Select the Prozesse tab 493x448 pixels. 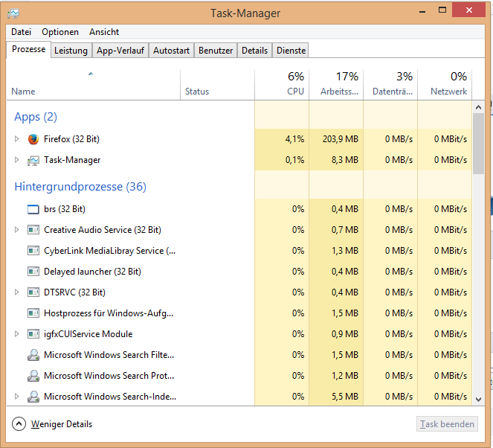tap(28, 49)
